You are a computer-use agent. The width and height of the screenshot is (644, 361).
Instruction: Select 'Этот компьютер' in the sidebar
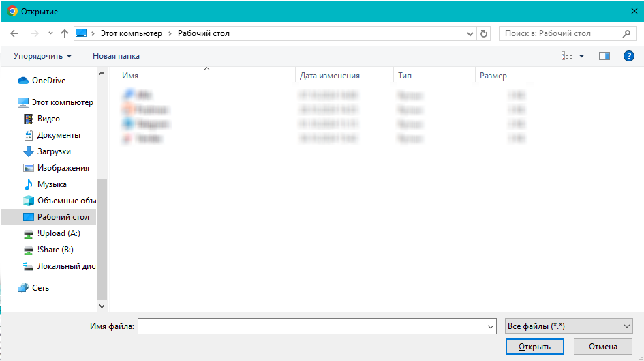[x=63, y=102]
